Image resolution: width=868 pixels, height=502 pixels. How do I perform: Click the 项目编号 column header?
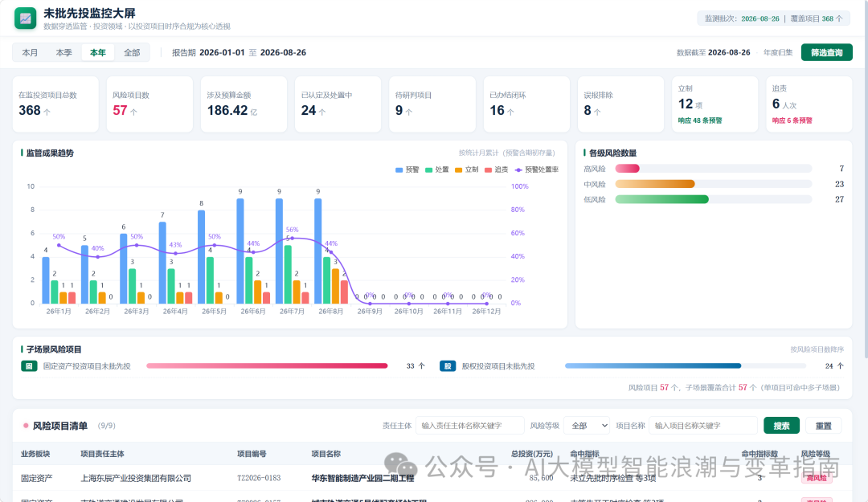point(252,454)
